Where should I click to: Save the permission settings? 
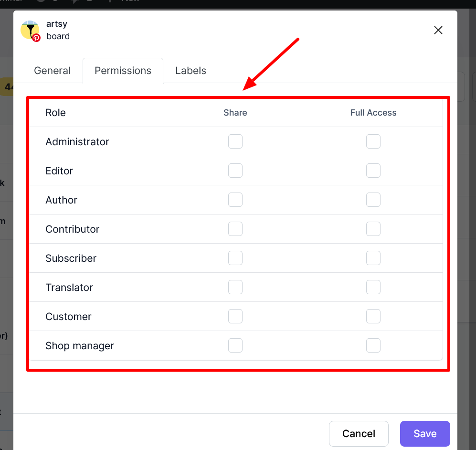[425, 434]
